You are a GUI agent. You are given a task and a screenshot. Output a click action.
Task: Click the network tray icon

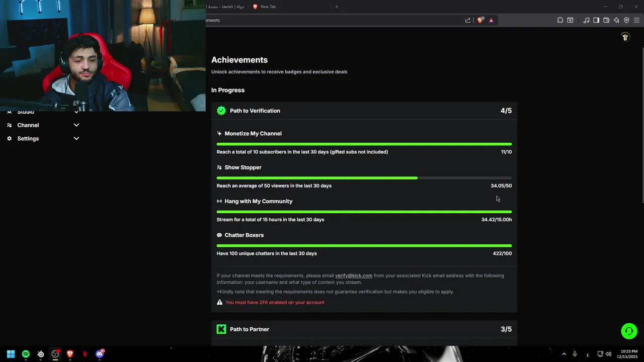point(600,354)
